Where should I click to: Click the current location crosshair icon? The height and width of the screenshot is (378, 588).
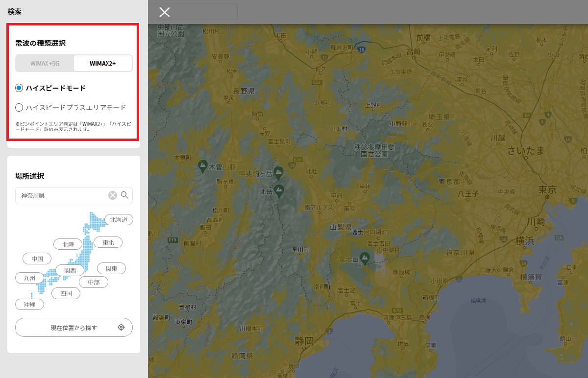click(x=122, y=328)
